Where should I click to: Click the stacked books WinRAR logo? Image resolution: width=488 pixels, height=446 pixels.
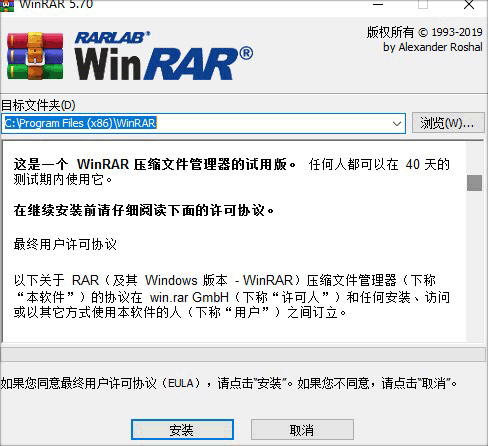pyautogui.click(x=35, y=56)
